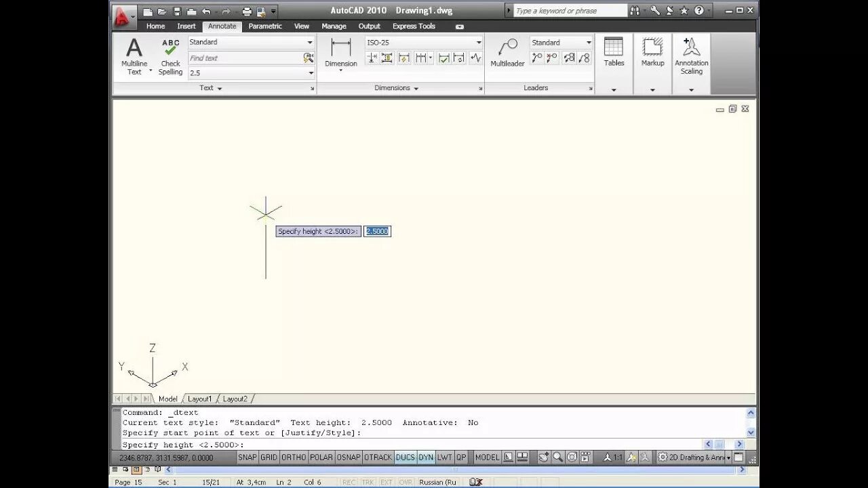Toggle OTRACK in status bar

coord(378,457)
